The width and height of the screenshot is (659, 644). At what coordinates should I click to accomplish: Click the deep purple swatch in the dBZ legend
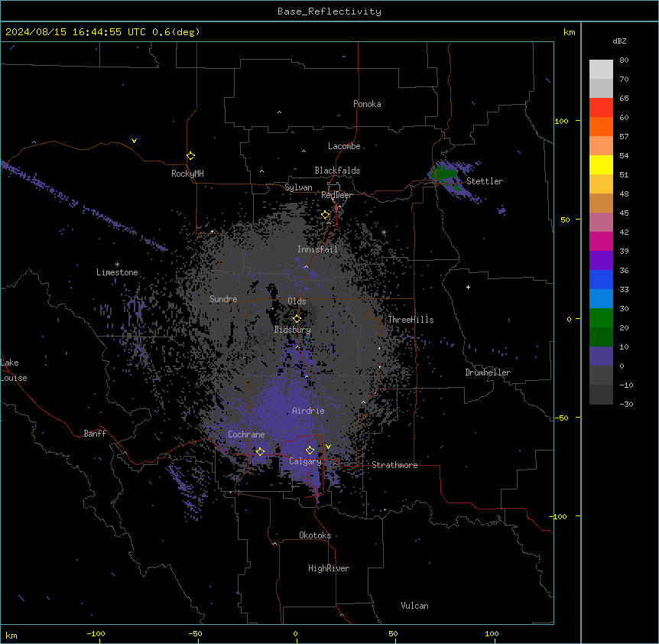point(601,260)
